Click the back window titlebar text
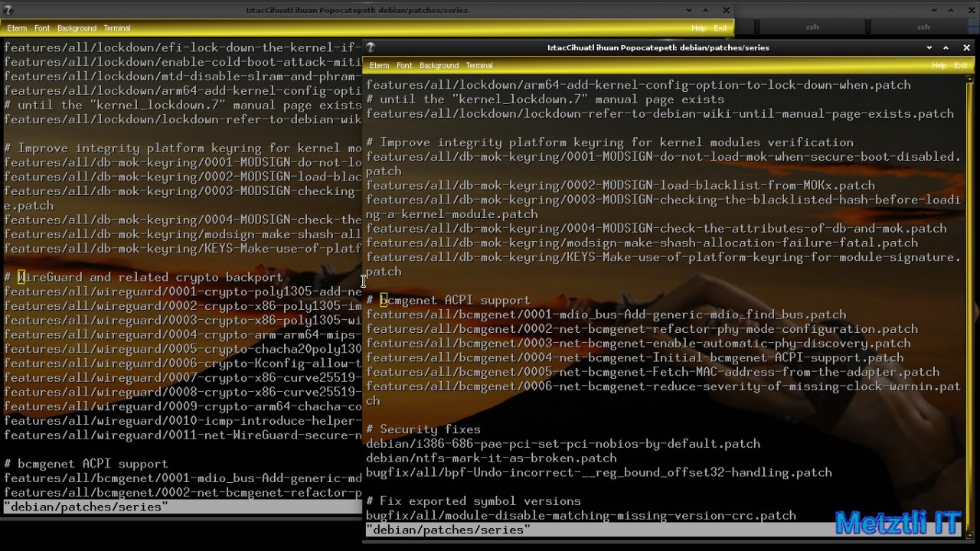 [x=355, y=11]
